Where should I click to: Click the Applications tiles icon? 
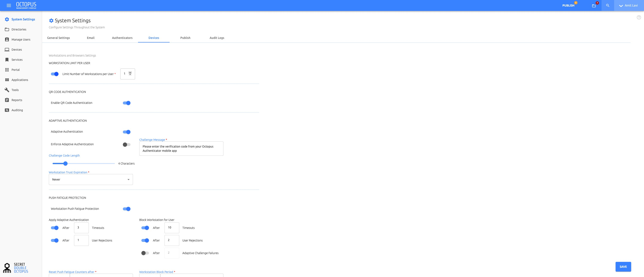tap(7, 80)
